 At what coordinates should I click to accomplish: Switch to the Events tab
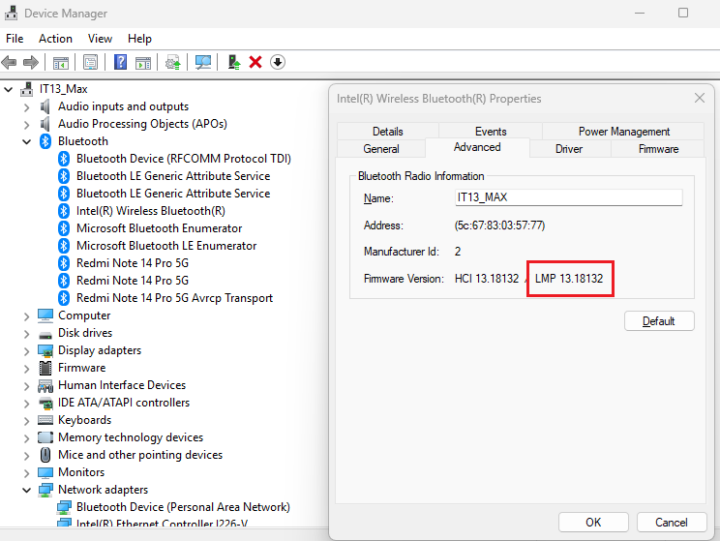(x=490, y=131)
